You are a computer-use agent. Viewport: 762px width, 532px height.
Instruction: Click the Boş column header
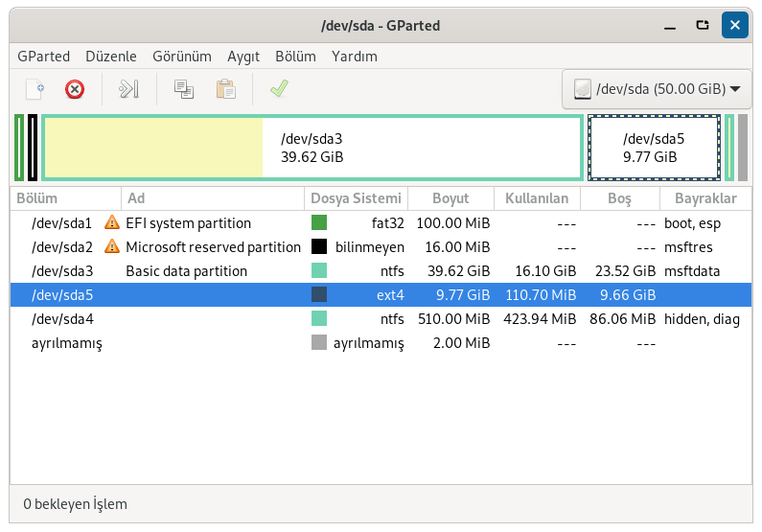click(x=619, y=198)
